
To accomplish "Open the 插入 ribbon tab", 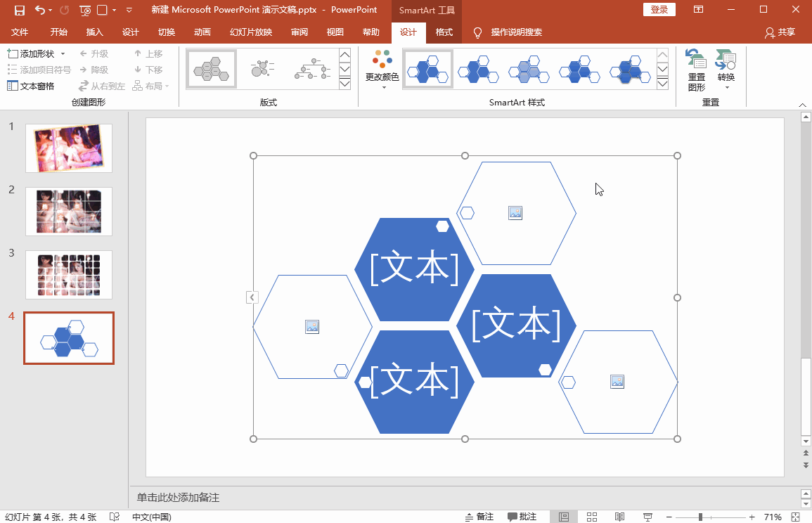I will (94, 32).
